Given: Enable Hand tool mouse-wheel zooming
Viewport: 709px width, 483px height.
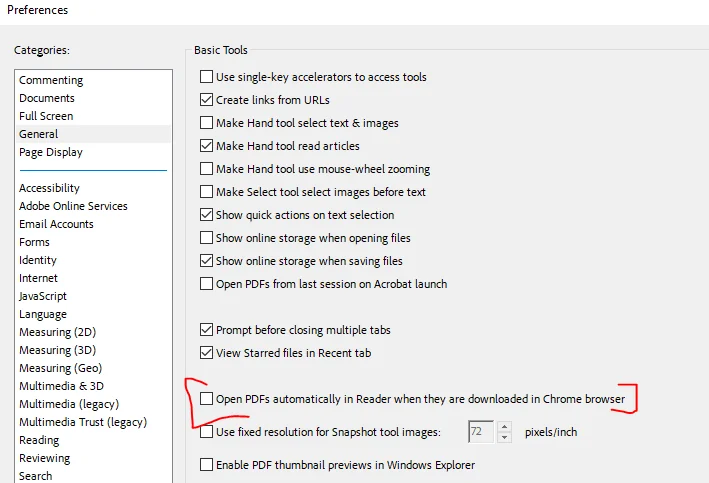Looking at the screenshot, I should point(207,169).
